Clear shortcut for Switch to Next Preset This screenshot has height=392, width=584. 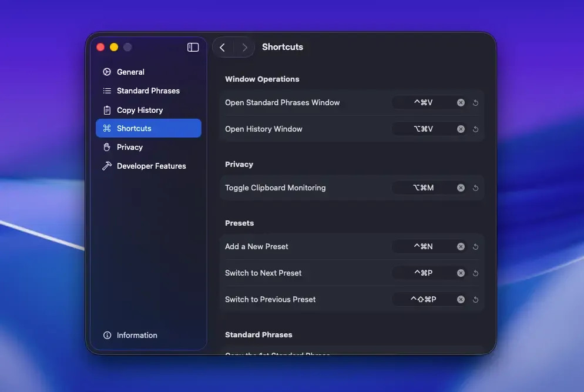click(x=461, y=273)
